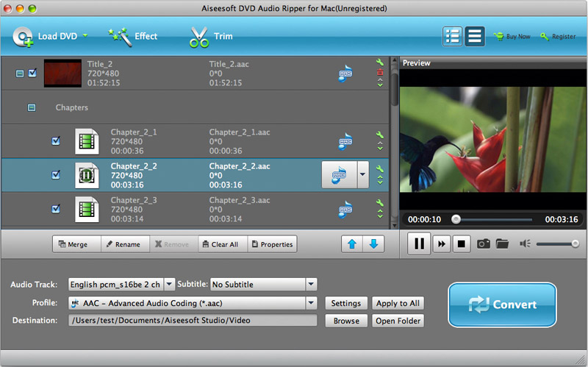The width and height of the screenshot is (588, 367).
Task: Switch to the detailed list view mode
Action: 453,36
